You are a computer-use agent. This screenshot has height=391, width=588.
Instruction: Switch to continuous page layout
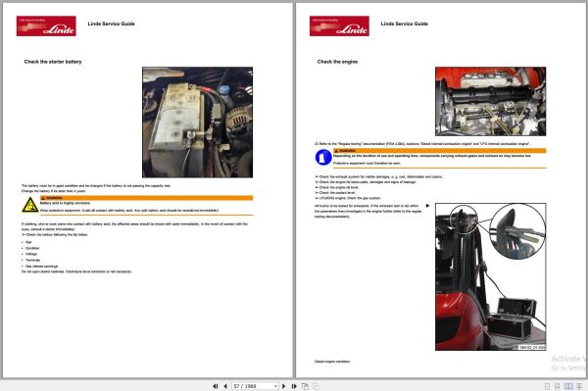[558, 386]
